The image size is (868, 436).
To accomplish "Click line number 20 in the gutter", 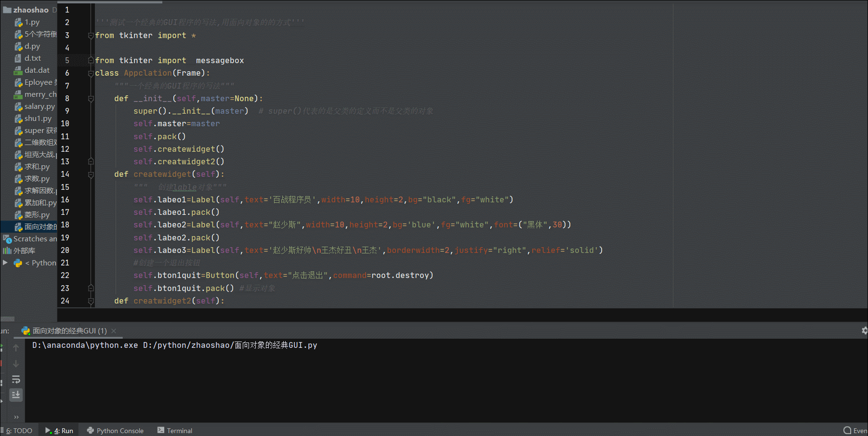I will pyautogui.click(x=65, y=251).
